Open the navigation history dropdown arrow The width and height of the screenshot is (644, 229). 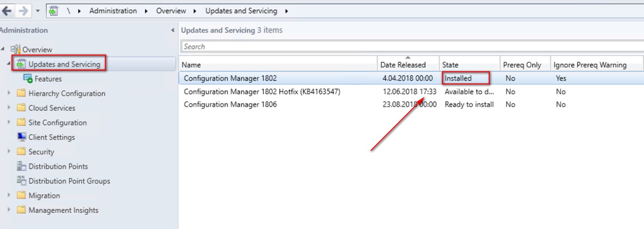37,11
